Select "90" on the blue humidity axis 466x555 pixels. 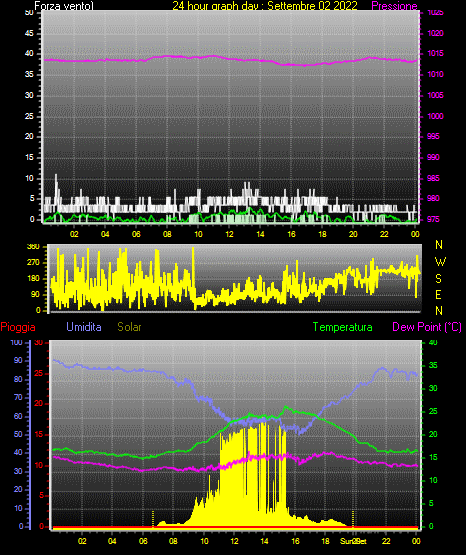[x=18, y=360]
